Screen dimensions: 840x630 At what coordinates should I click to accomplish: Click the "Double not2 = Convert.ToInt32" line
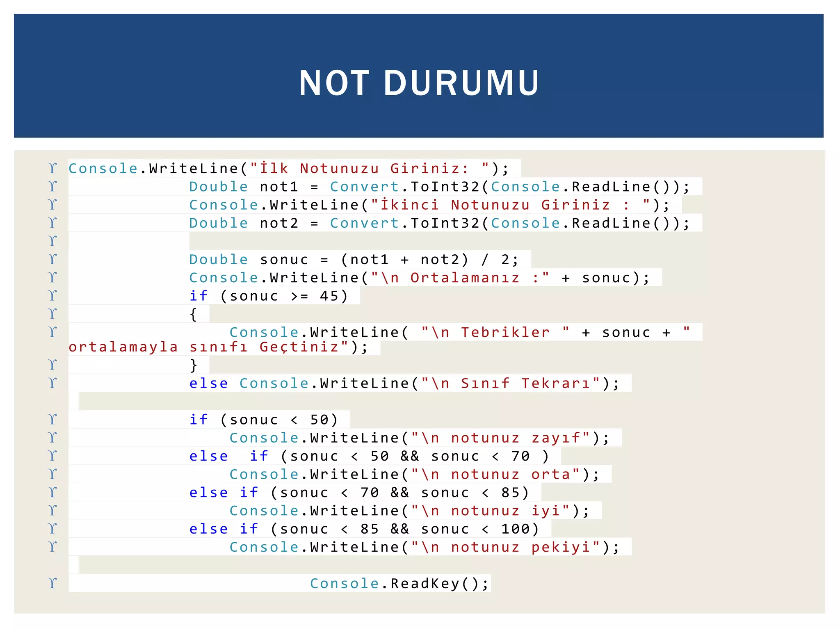pyautogui.click(x=440, y=223)
